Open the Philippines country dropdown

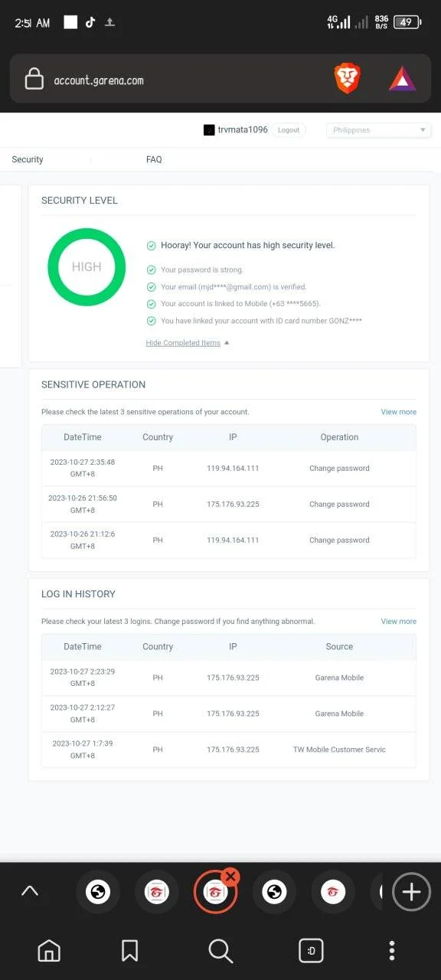(x=378, y=130)
